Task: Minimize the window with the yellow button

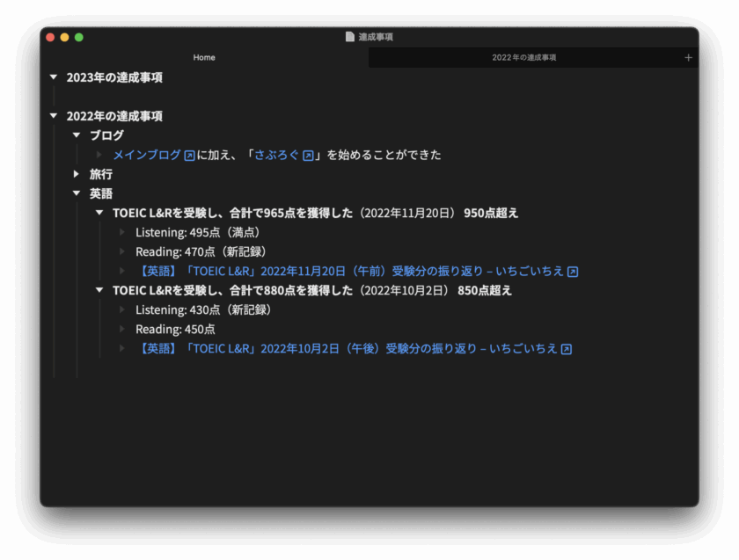Action: (x=64, y=37)
